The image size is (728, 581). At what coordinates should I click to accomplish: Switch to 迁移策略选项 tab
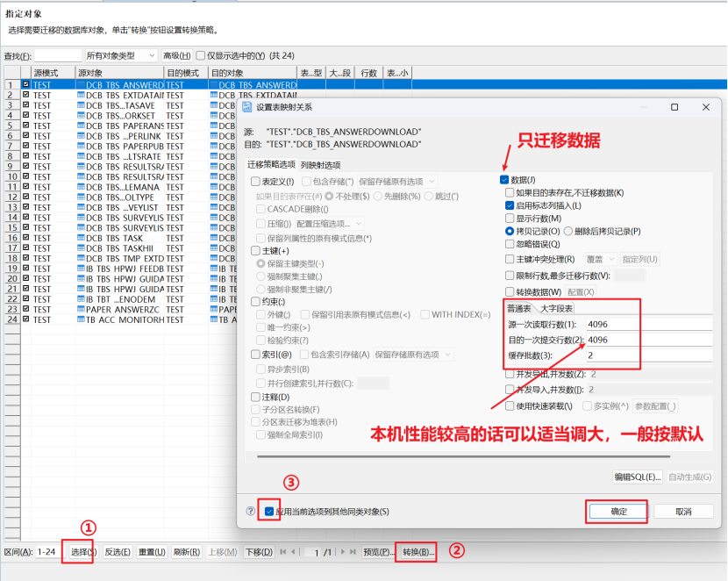coord(271,165)
